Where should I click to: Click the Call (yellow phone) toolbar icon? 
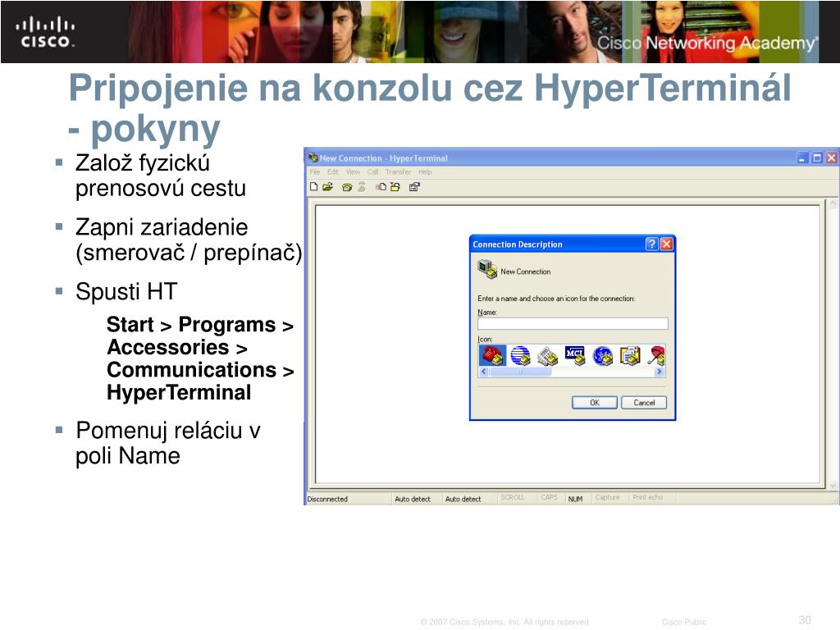click(347, 187)
